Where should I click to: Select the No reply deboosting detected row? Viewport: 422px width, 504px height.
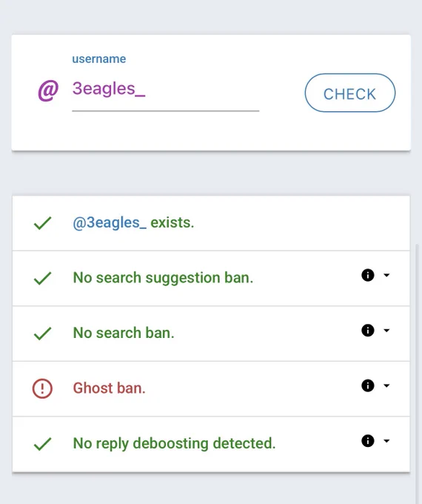(x=211, y=444)
